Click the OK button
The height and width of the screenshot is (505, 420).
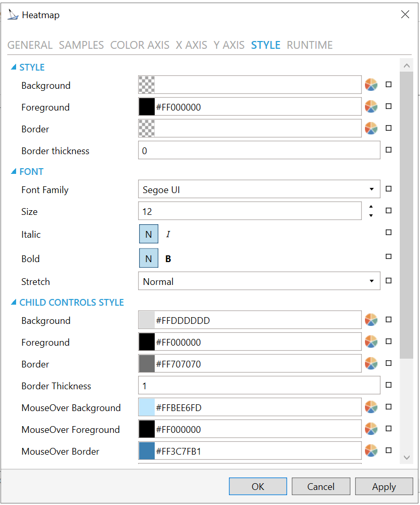coord(258,486)
